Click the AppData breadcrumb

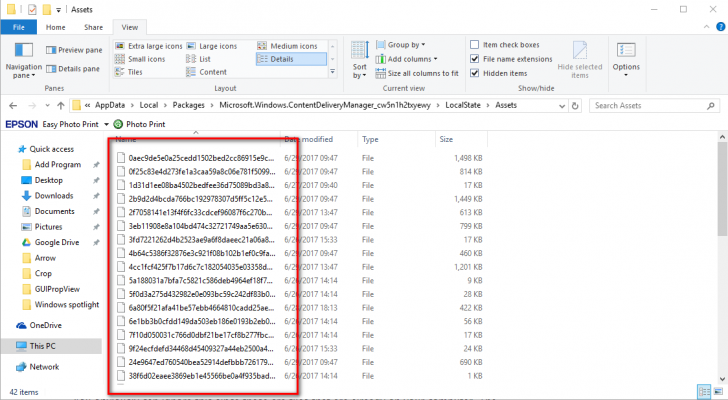pos(110,105)
